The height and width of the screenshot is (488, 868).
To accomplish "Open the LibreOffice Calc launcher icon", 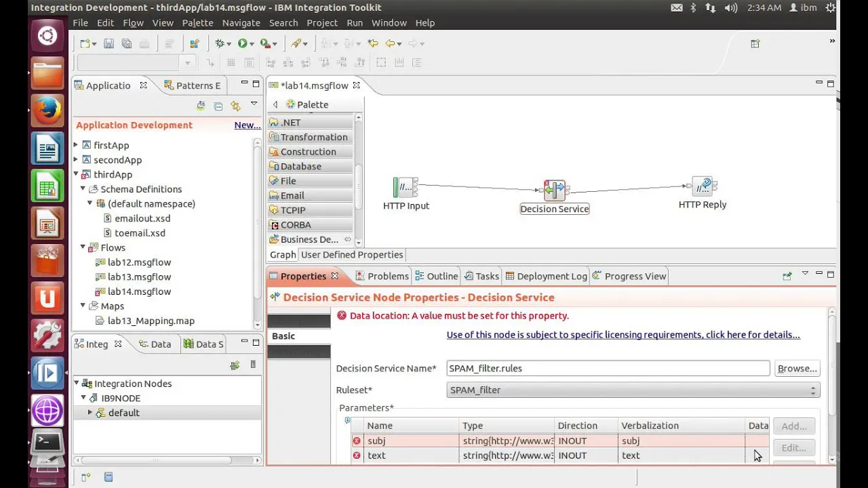I will pos(47,185).
